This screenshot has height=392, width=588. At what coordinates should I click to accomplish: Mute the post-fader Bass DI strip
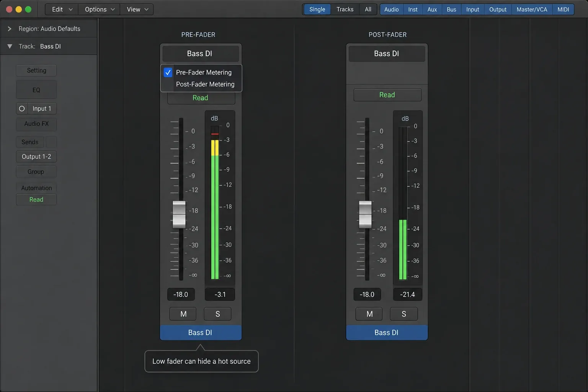point(369,314)
